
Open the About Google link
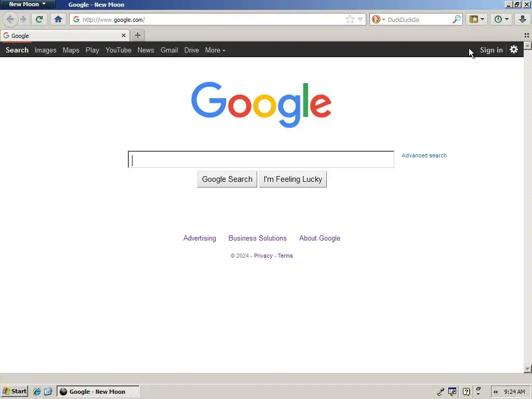(320, 238)
